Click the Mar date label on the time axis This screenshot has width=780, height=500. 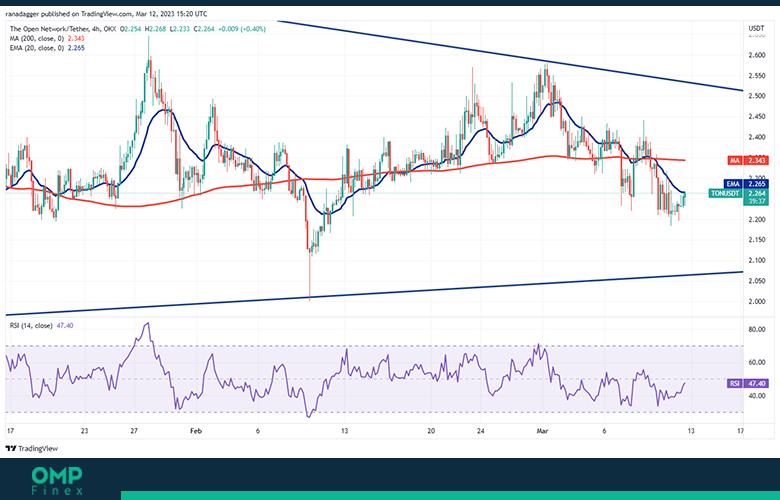click(542, 431)
